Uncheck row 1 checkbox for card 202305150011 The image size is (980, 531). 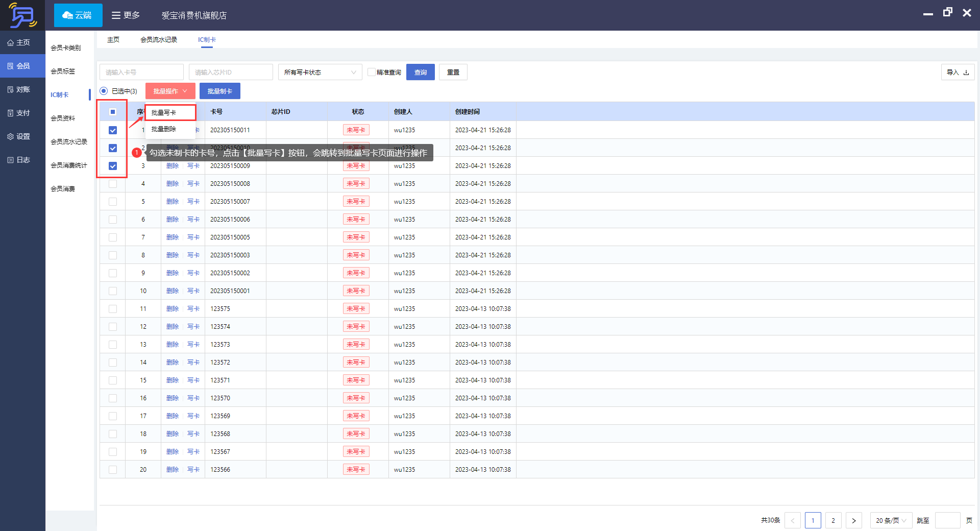click(x=113, y=130)
